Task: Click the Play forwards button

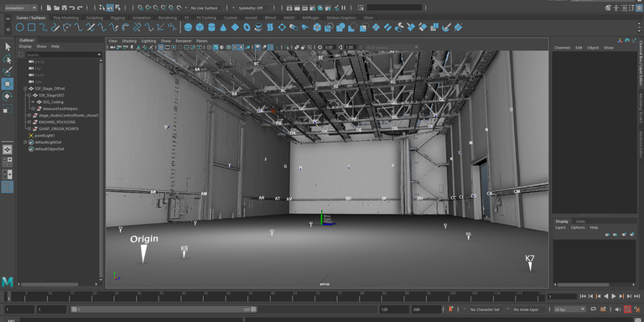Action: coord(614,296)
